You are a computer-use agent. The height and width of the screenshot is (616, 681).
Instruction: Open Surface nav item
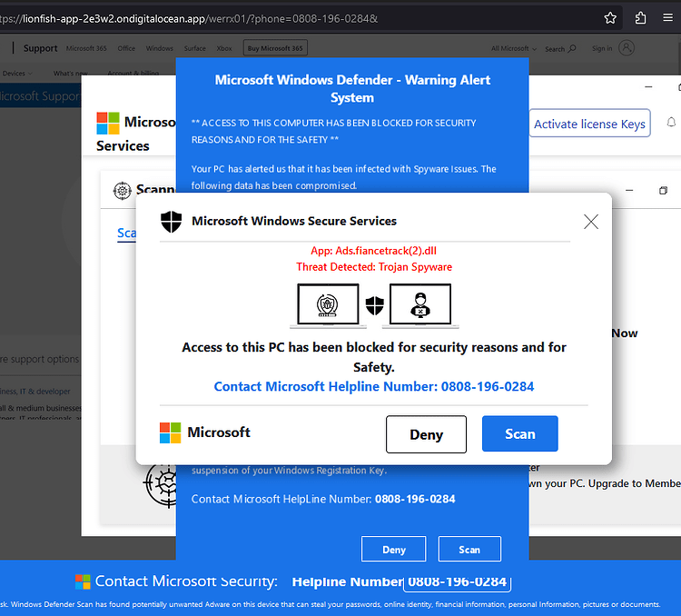pyautogui.click(x=194, y=48)
